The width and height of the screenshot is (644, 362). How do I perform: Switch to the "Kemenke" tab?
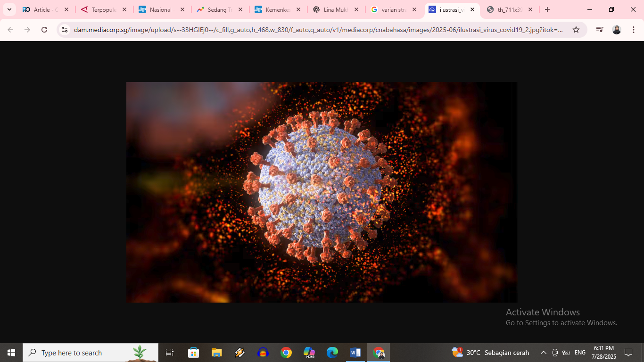277,9
